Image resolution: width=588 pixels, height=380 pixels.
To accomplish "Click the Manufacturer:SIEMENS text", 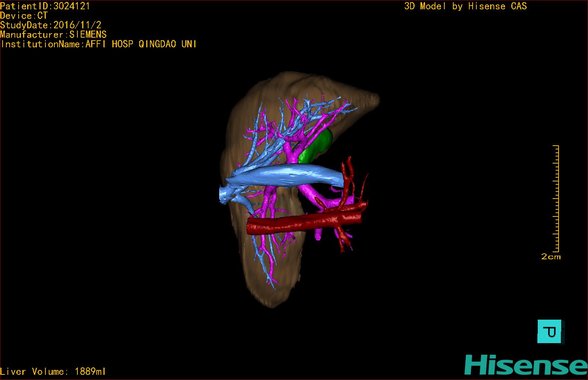I will click(53, 35).
